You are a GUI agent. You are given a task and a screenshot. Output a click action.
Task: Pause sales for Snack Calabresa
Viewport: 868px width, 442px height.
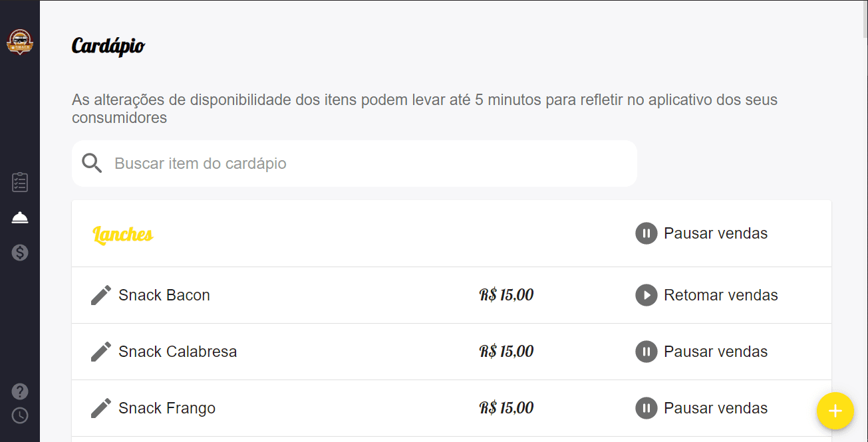702,352
